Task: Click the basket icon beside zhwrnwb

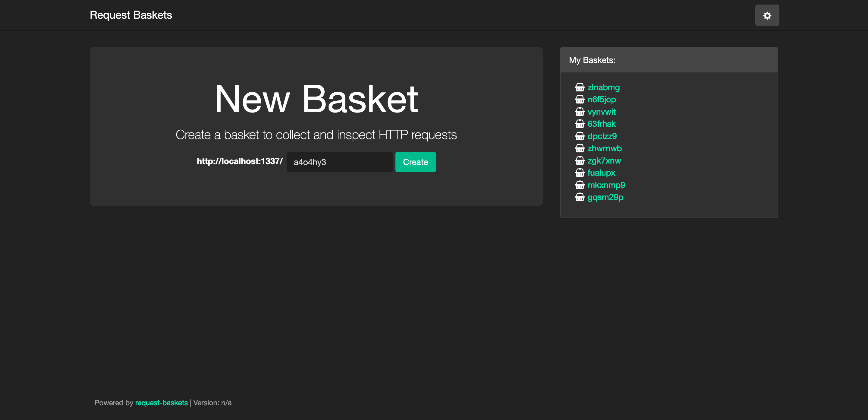Action: point(580,148)
